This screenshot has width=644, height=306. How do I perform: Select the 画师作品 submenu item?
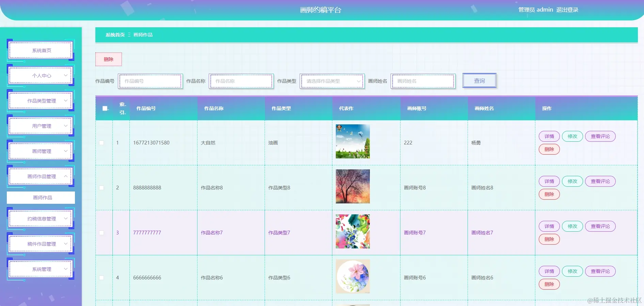[41, 198]
